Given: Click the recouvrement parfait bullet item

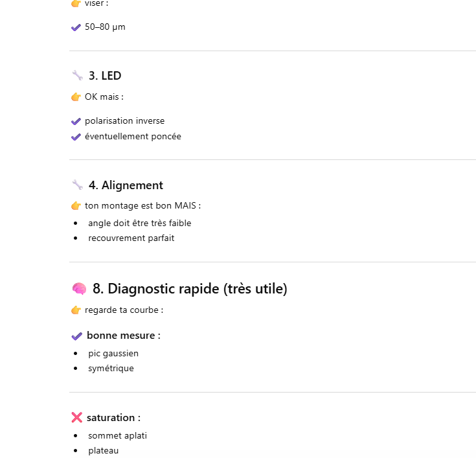Looking at the screenshot, I should coord(131,238).
